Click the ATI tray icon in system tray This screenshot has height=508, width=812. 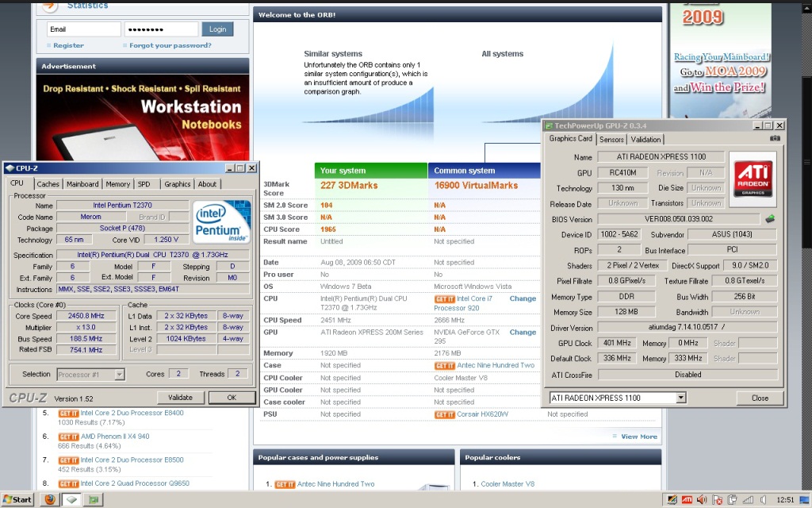687,500
